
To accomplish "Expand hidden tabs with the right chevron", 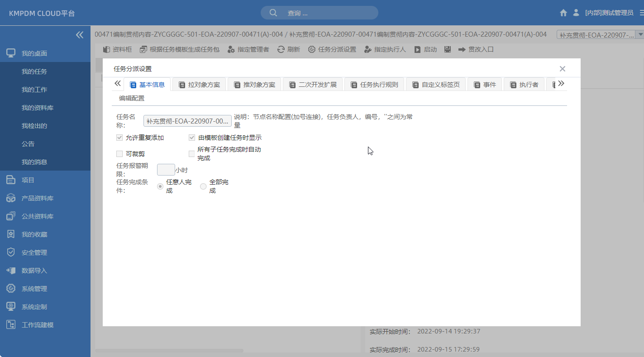I will pos(561,83).
